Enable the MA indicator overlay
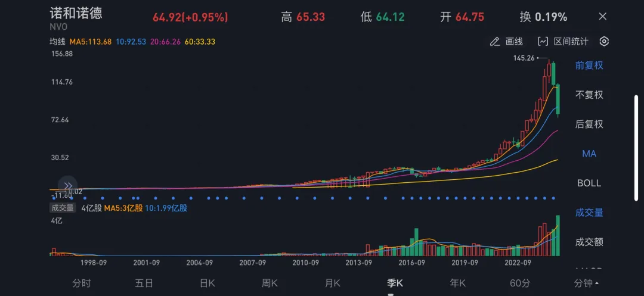Screen dimensions: 644x296 point(589,154)
